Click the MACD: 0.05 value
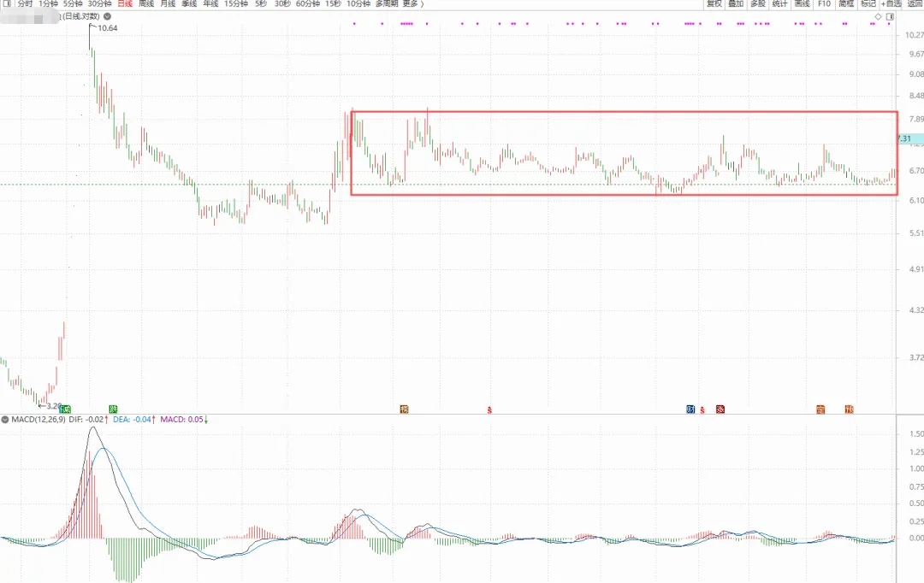 click(x=182, y=419)
